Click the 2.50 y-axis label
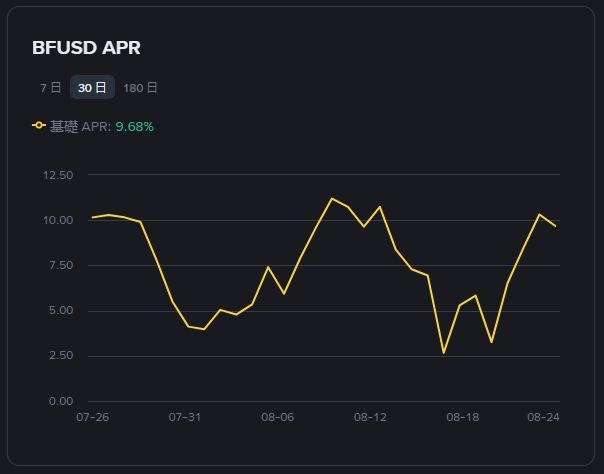 pyautogui.click(x=61, y=356)
